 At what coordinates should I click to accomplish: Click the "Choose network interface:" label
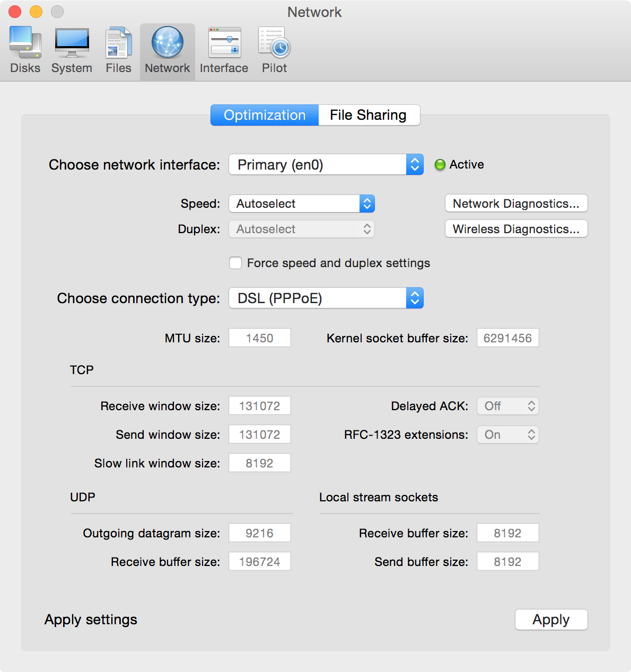click(x=134, y=165)
